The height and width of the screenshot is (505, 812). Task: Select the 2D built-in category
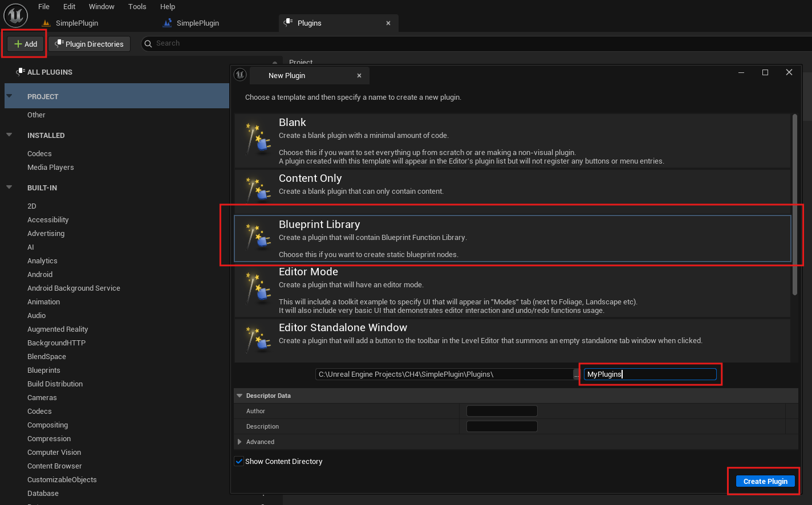click(31, 206)
